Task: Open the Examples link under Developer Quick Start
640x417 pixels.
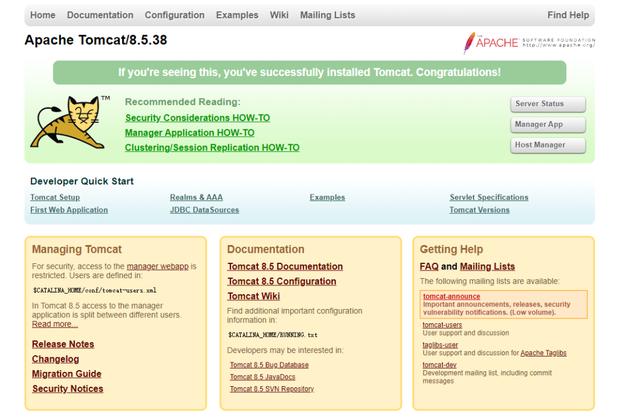Action: [x=327, y=197]
